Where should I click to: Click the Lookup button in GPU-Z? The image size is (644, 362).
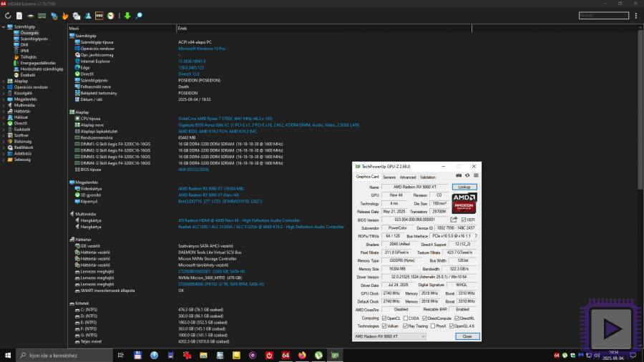[x=464, y=187]
